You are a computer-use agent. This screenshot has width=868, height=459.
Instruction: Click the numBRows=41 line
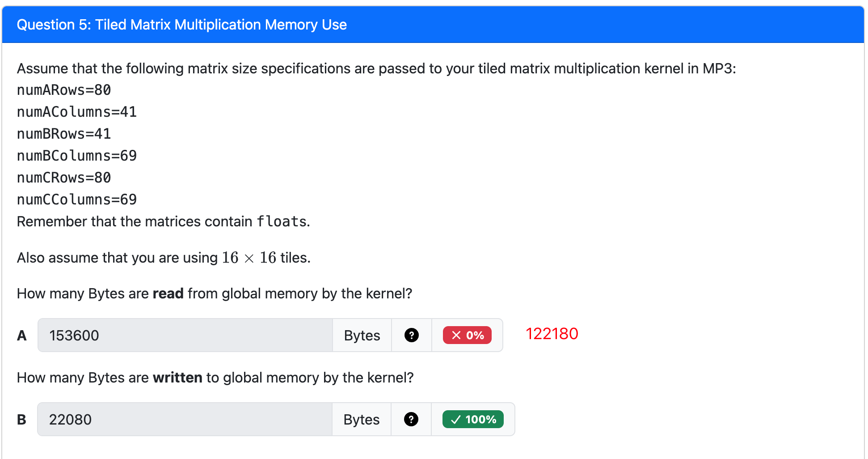pyautogui.click(x=64, y=134)
